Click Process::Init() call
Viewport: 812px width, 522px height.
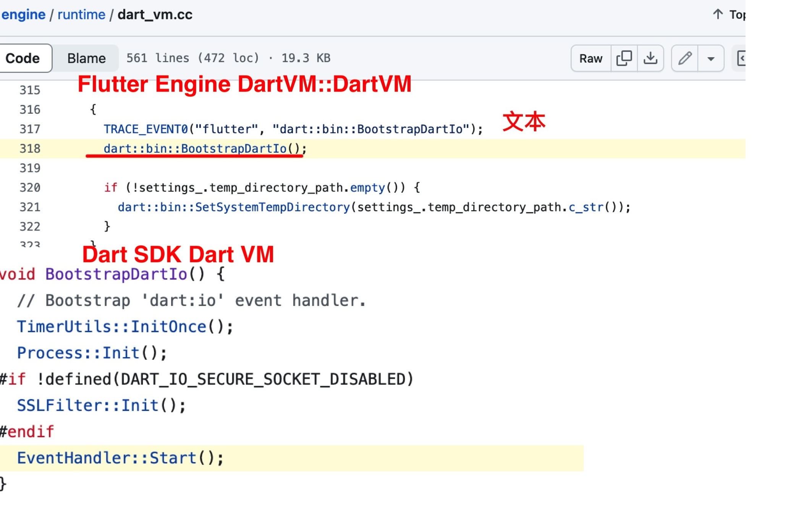(x=92, y=353)
